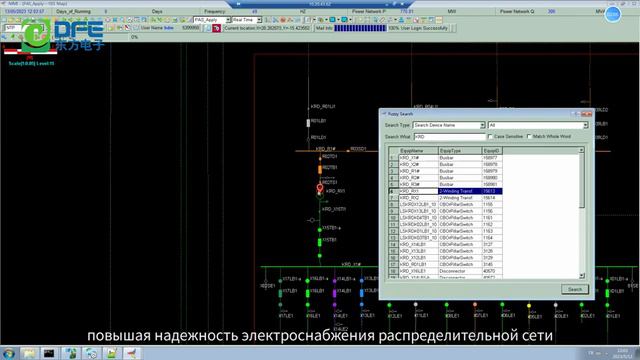Click the red 'To' toolbar icon
Image resolution: width=640 pixels, height=360 pixels.
[216, 28]
